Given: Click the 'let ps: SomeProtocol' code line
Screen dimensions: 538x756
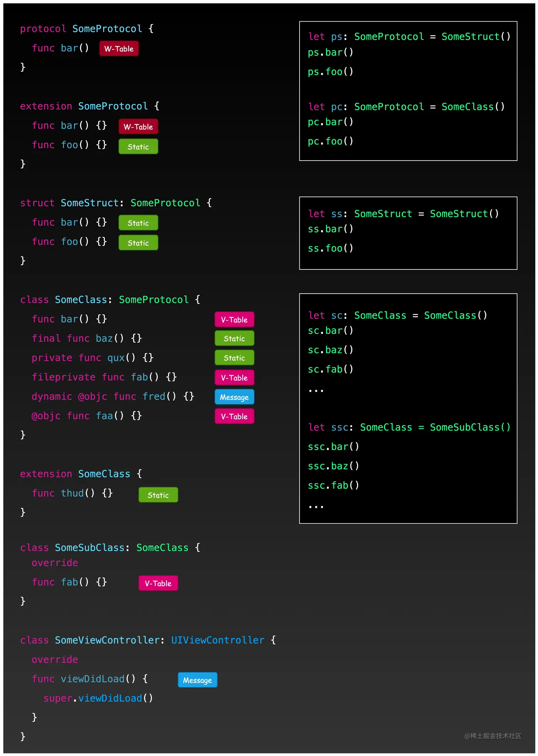Looking at the screenshot, I should [x=409, y=37].
